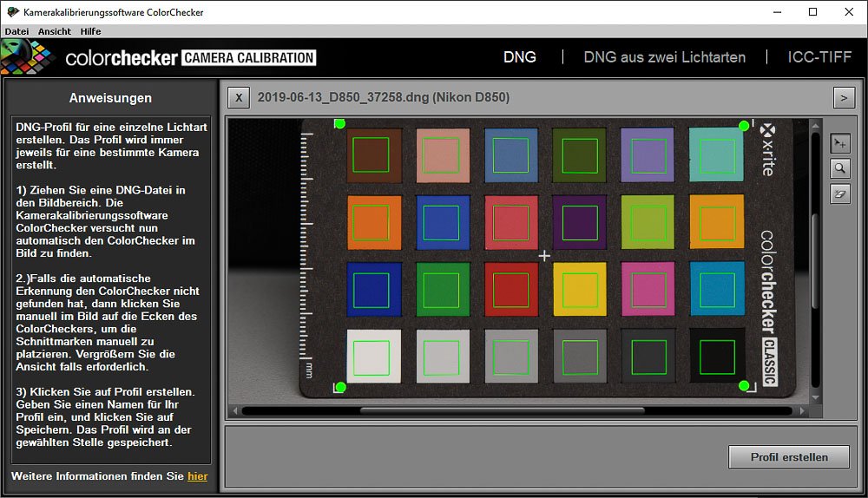The image size is (868, 498).
Task: Go to next image with > button
Action: point(844,98)
